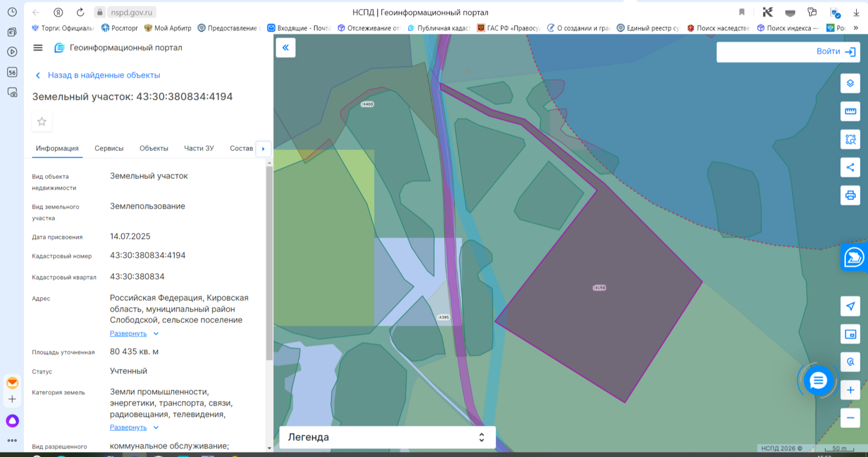Add a new item to browser sidebar
This screenshot has width=868, height=457.
tap(12, 399)
